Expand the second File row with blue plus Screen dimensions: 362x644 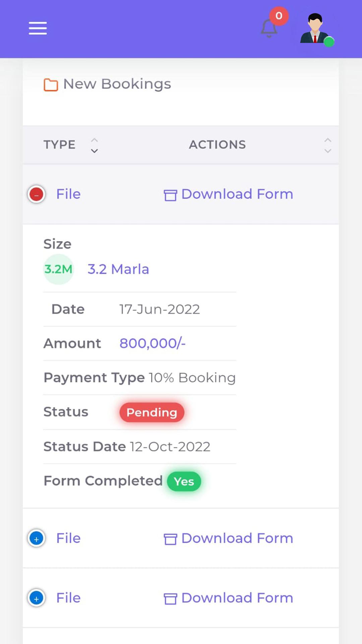pyautogui.click(x=37, y=538)
